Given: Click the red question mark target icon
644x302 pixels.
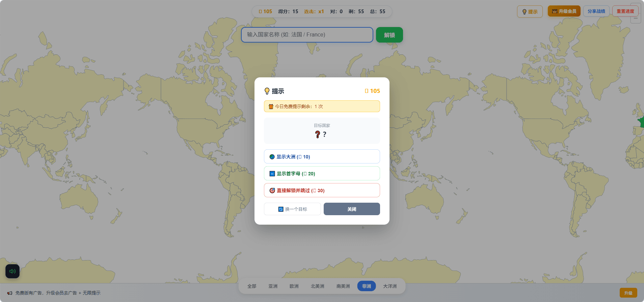Looking at the screenshot, I should coord(318,134).
